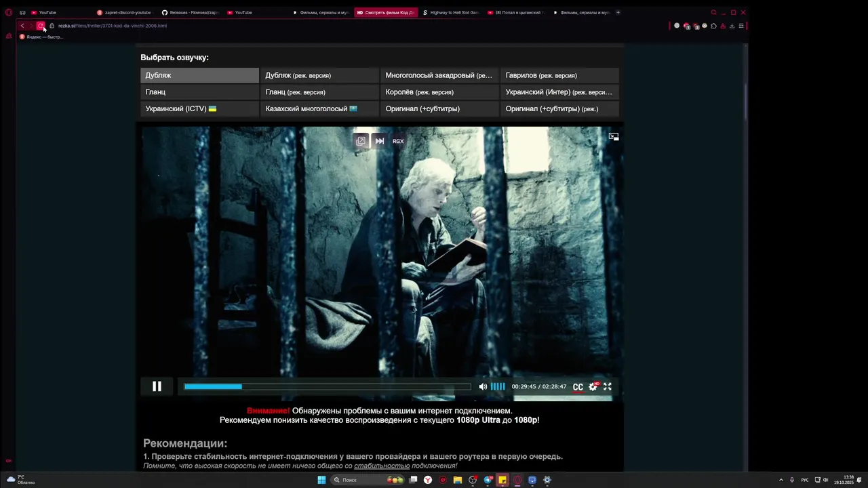This screenshot has height=488, width=868.
Task: Choose Украинский (Интер) voiceover option
Action: (x=559, y=92)
